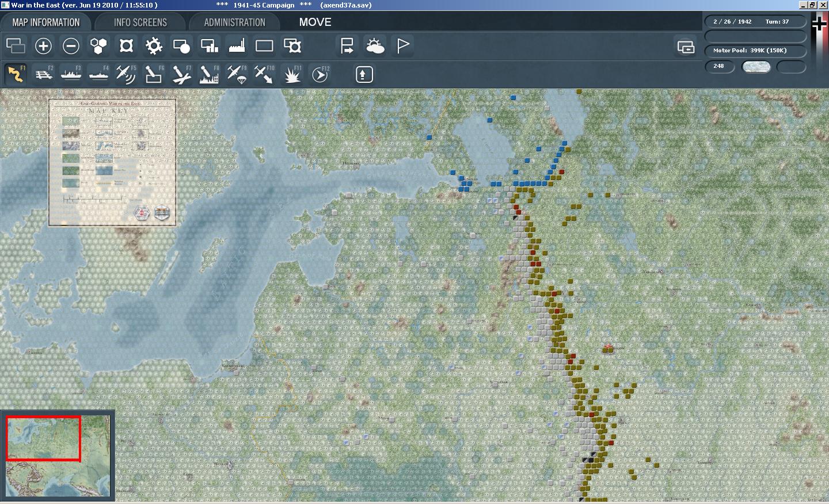This screenshot has height=504, width=829.
Task: Select the F9 aircraft with parachute mode
Action: [x=237, y=74]
